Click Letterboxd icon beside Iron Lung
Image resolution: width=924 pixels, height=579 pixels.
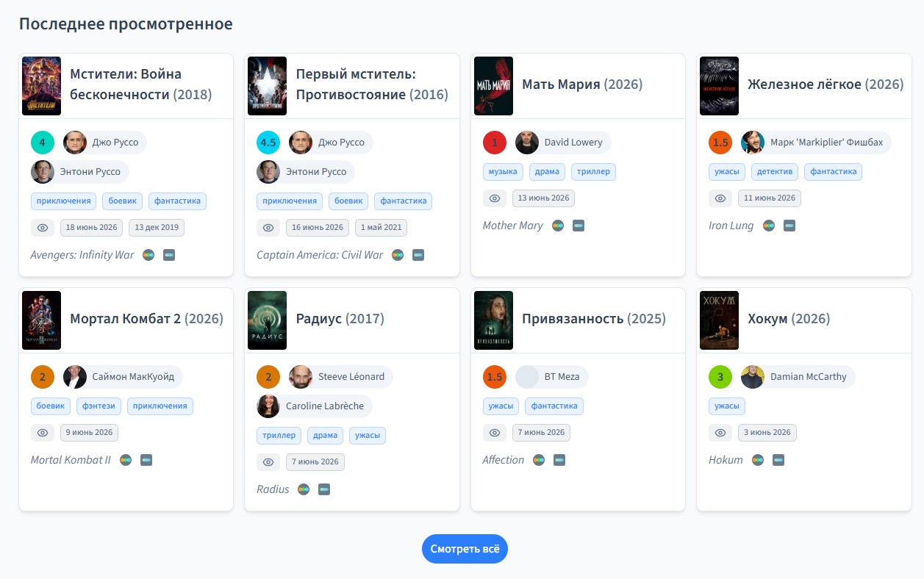click(769, 226)
